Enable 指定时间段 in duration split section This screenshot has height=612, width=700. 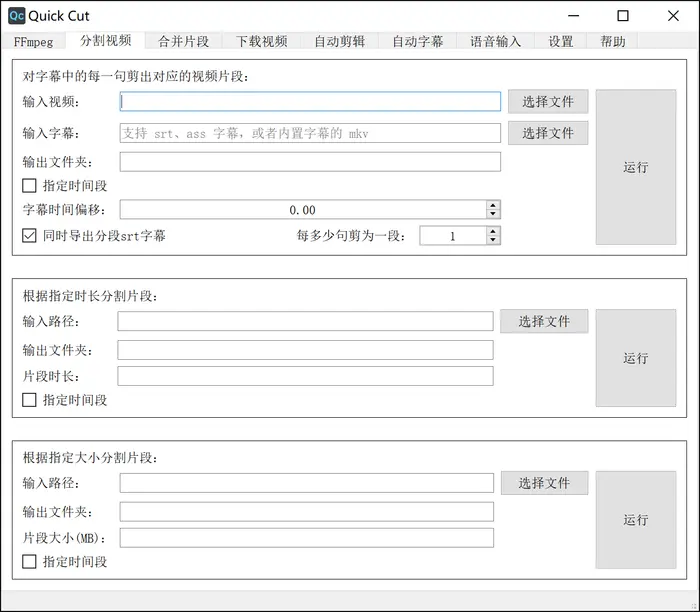(x=30, y=400)
